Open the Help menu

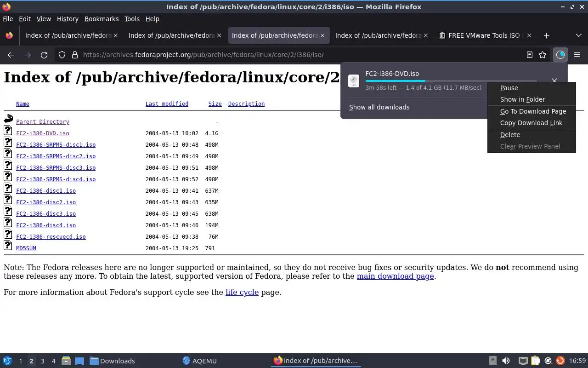[x=153, y=19]
